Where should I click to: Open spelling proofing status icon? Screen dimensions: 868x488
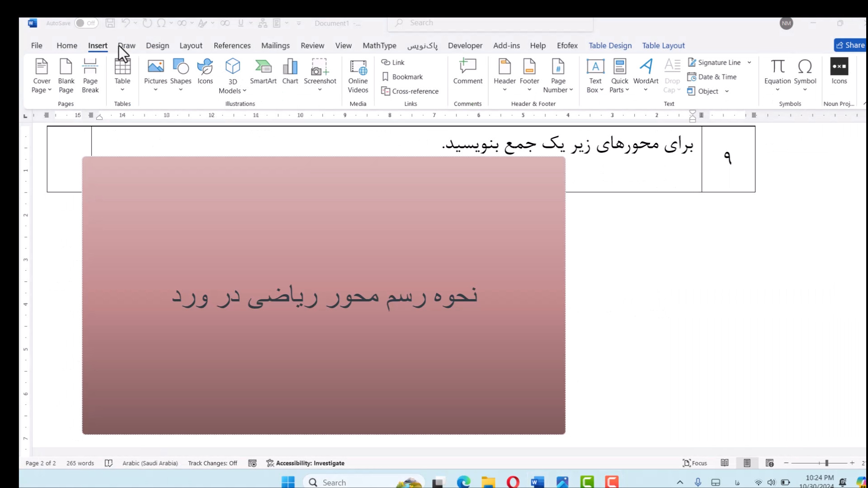click(108, 463)
